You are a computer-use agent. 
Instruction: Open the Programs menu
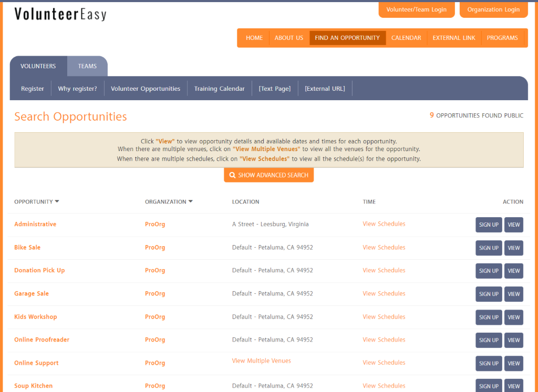(x=502, y=38)
